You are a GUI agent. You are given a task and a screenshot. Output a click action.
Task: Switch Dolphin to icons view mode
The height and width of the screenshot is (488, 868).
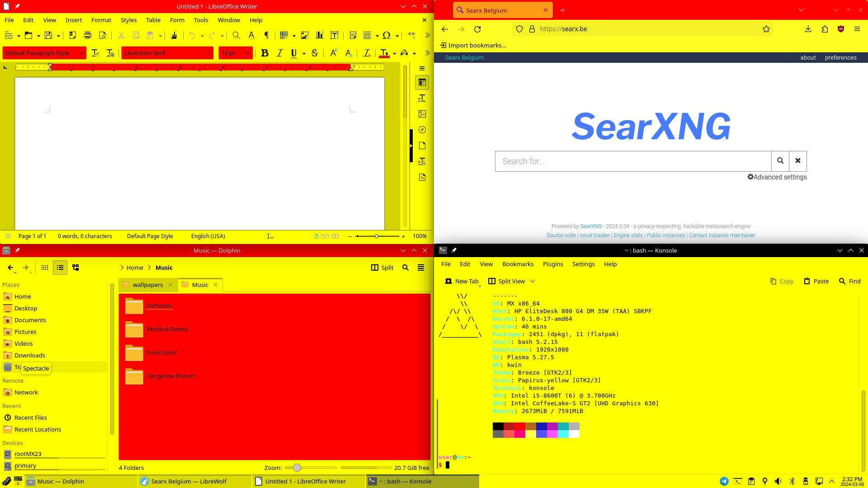[x=45, y=267]
